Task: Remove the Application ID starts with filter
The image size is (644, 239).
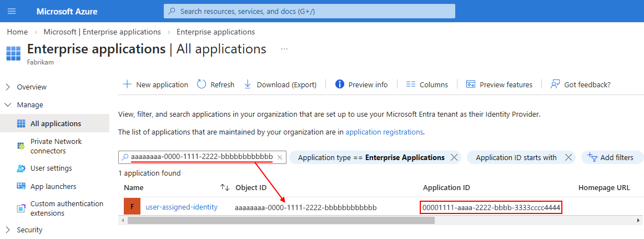Action: tap(568, 157)
